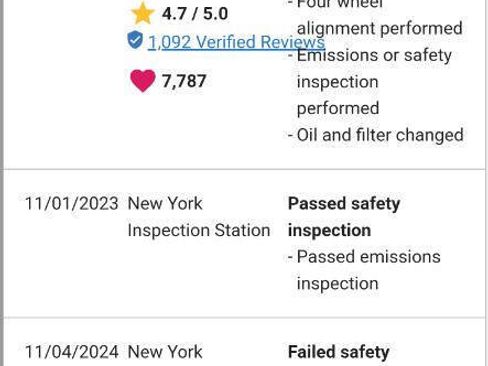Click the divider above the 11/04/2024 row
The height and width of the screenshot is (366, 488).
coord(245,318)
